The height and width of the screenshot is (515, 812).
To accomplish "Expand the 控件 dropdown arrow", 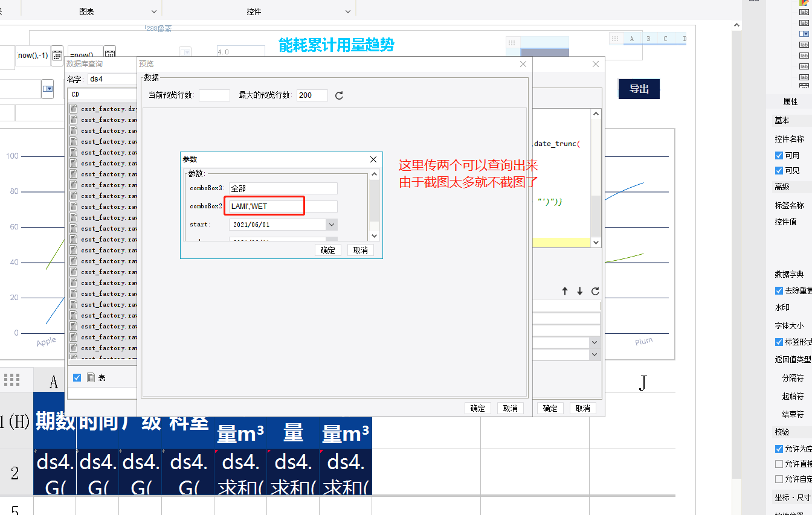I will click(348, 11).
